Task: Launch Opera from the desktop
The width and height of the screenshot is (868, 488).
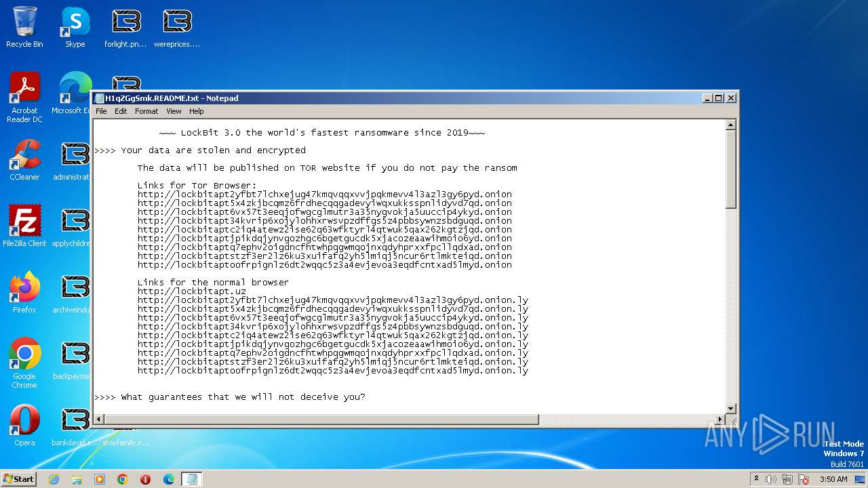Action: tap(24, 426)
